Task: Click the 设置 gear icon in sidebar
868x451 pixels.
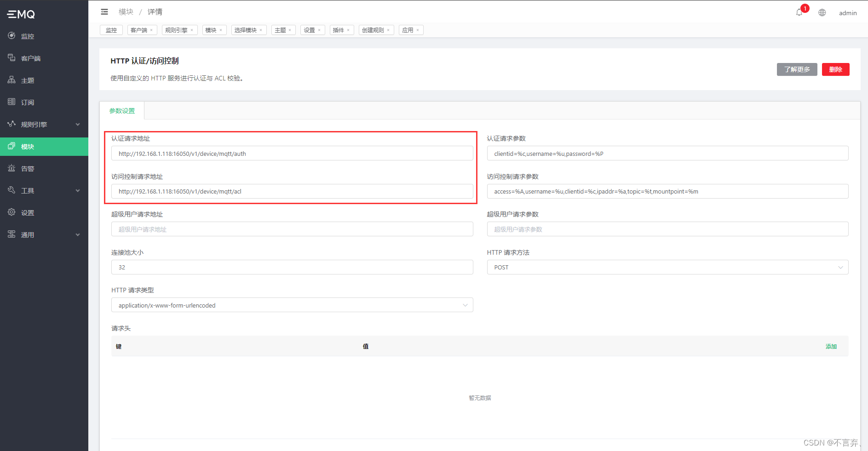Action: click(11, 212)
